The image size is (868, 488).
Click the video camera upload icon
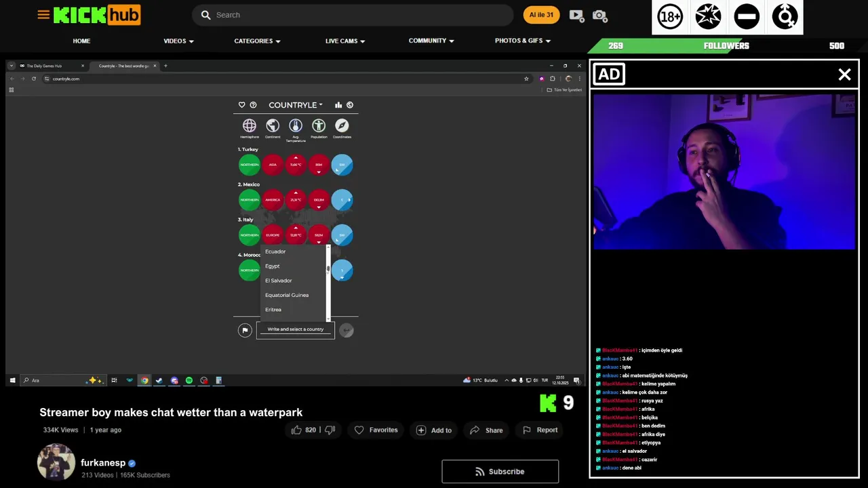pos(576,15)
